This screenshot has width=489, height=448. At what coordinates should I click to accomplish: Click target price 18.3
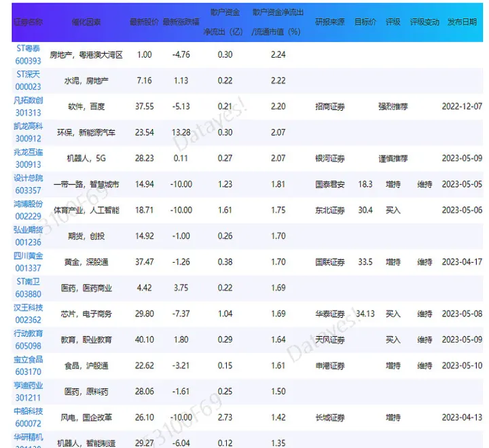pos(365,184)
